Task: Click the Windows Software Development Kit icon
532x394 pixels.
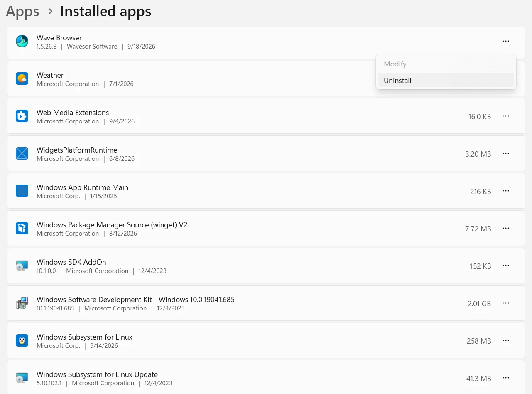Action: (22, 303)
